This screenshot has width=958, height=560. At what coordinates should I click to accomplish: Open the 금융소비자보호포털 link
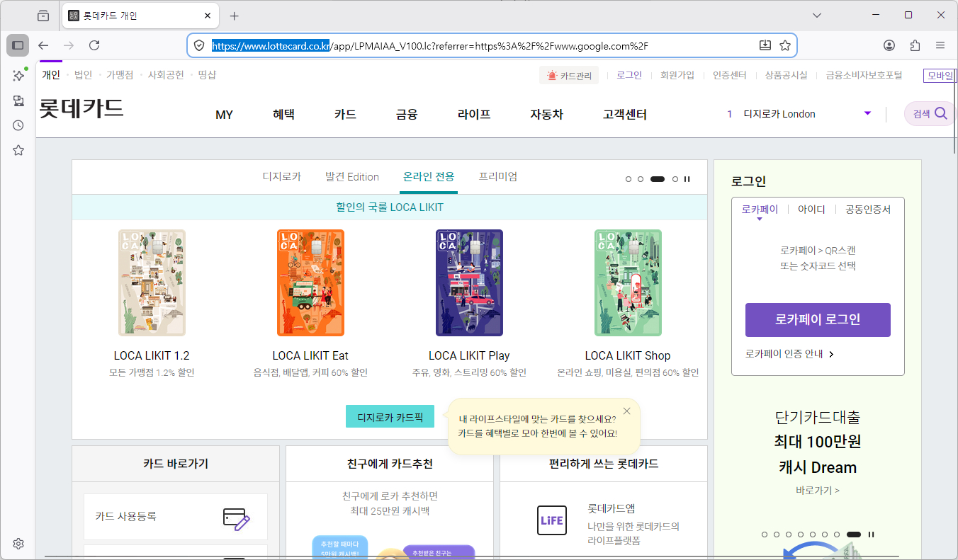[x=864, y=75]
